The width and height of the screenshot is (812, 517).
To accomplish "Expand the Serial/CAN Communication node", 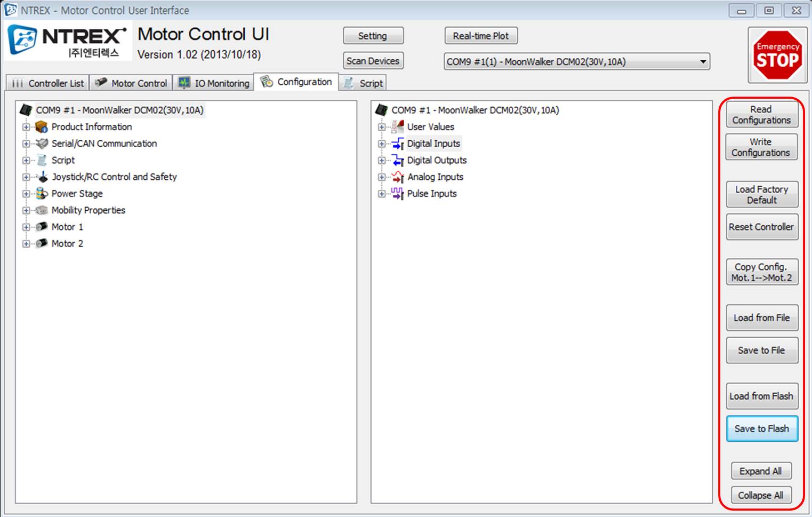I will [x=26, y=144].
